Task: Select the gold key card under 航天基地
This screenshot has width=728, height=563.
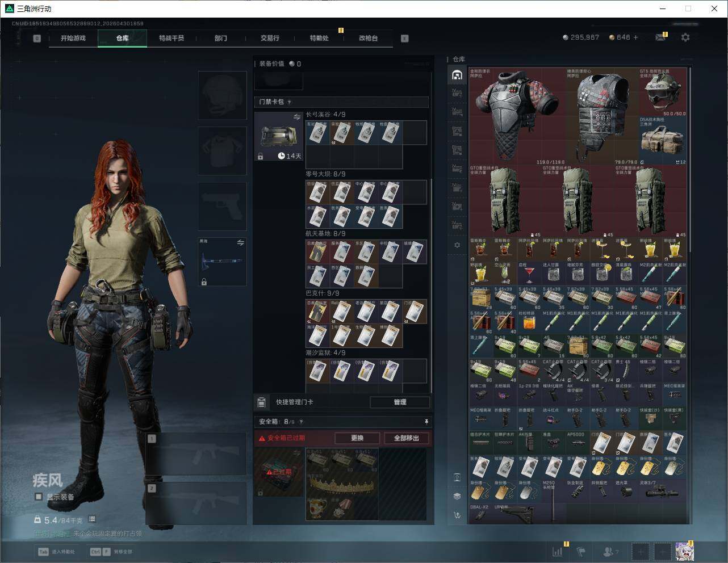Action: coord(318,251)
